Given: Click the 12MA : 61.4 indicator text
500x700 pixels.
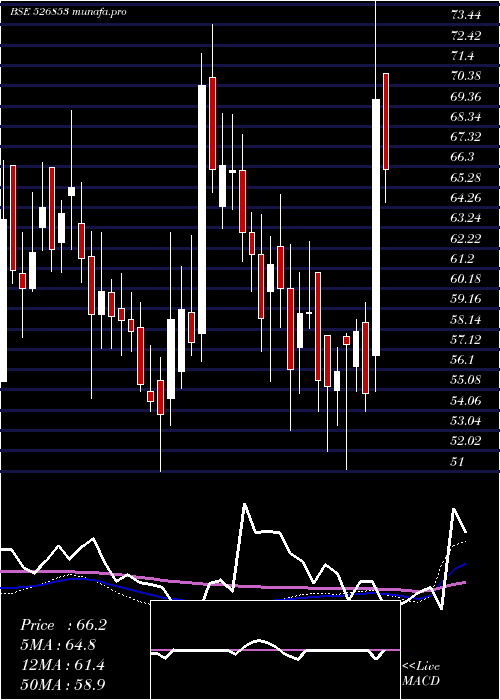Looking at the screenshot, I should 62,665.
